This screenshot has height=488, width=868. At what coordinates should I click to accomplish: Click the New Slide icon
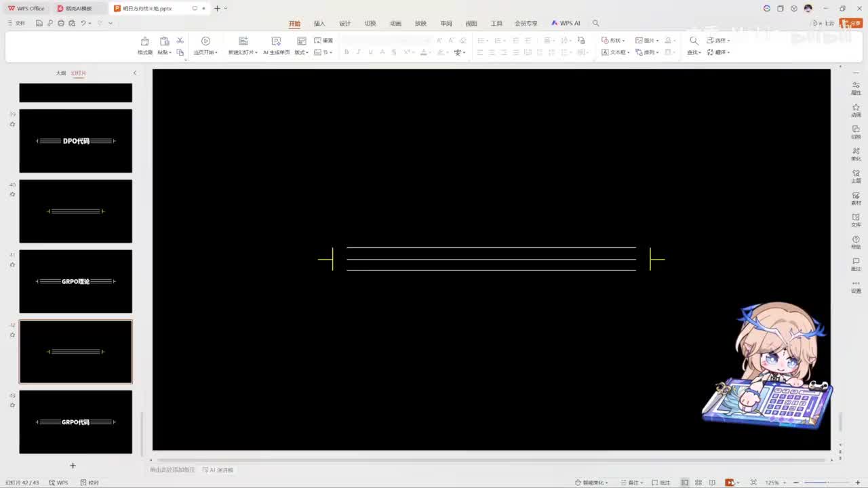pos(243,41)
